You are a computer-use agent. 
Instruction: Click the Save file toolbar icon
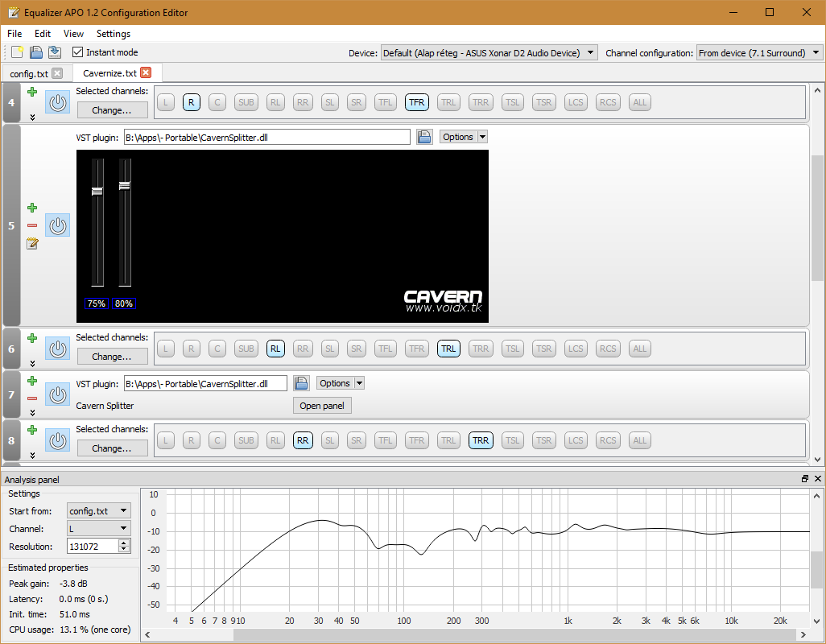pyautogui.click(x=35, y=52)
